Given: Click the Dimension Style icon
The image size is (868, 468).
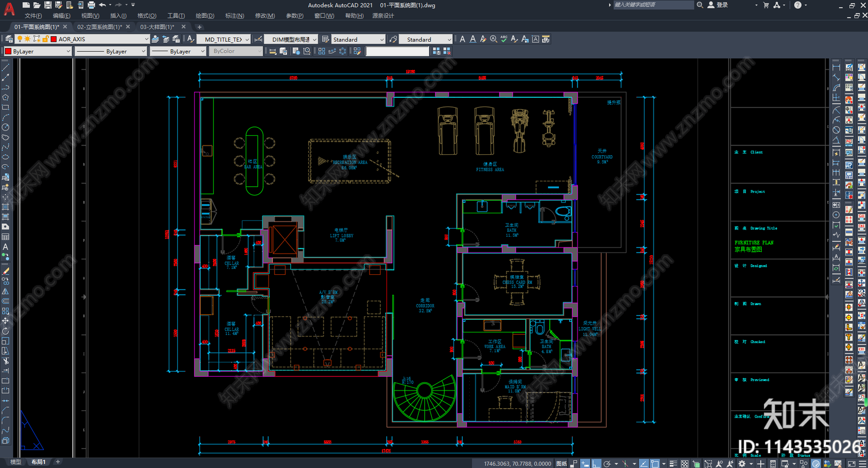Looking at the screenshot, I should pyautogui.click(x=258, y=39).
